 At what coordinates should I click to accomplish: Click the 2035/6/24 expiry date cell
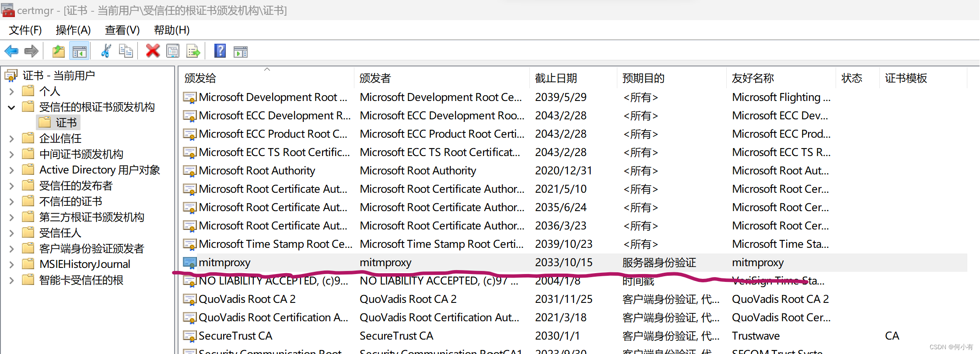click(x=561, y=208)
